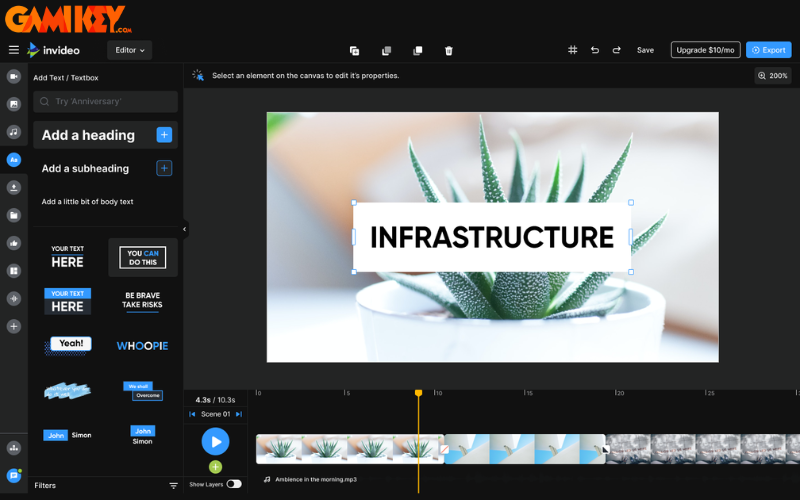Viewport: 800px width, 500px height.
Task: Click the 'Scene 01' label
Action: pos(215,414)
